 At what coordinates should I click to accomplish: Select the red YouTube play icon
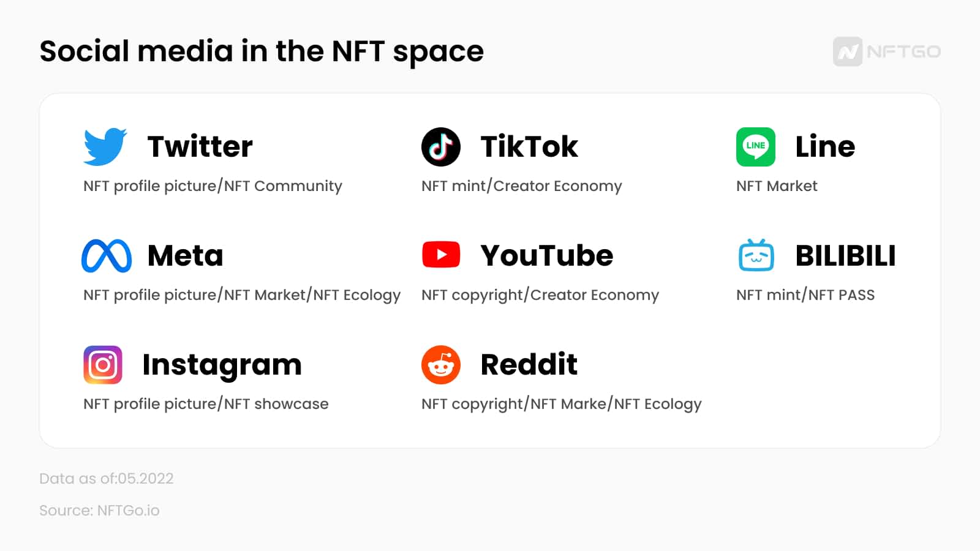tap(440, 255)
